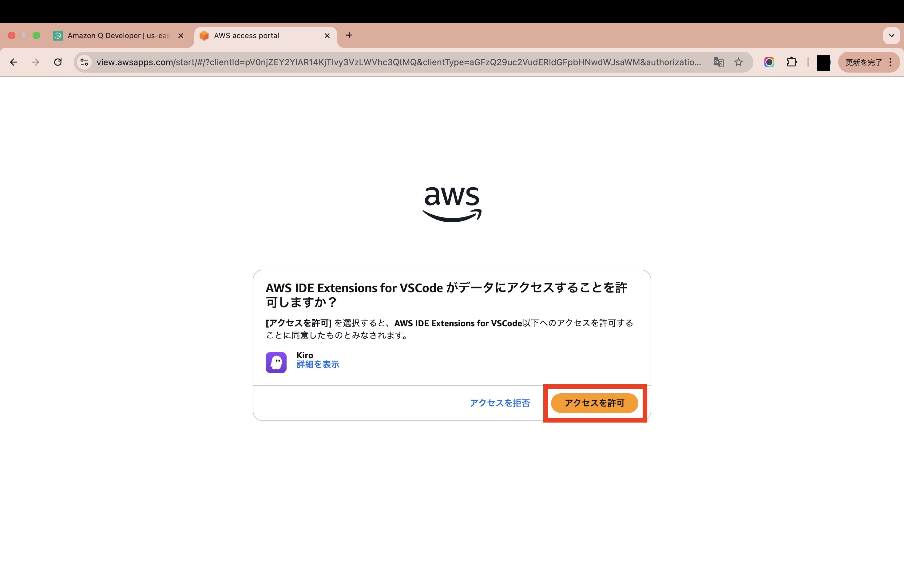Open the Chrome three-dot menu
This screenshot has width=904, height=588.
pos(891,62)
